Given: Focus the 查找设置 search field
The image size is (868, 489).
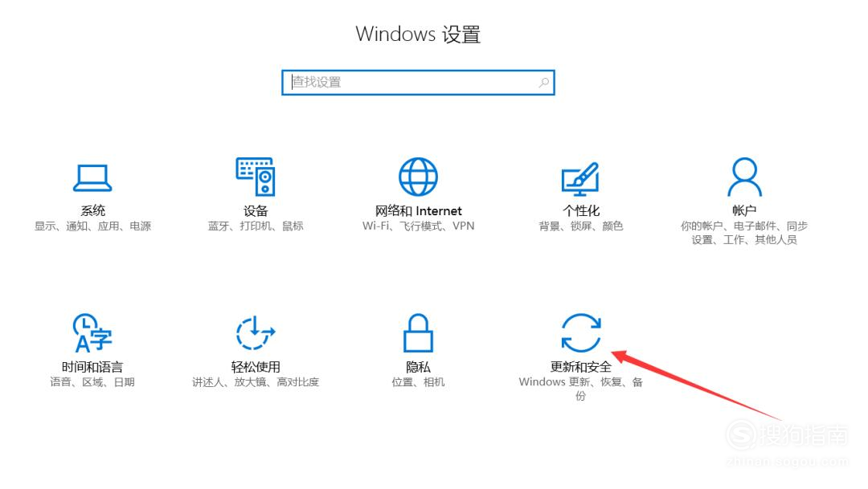Looking at the screenshot, I should (418, 83).
